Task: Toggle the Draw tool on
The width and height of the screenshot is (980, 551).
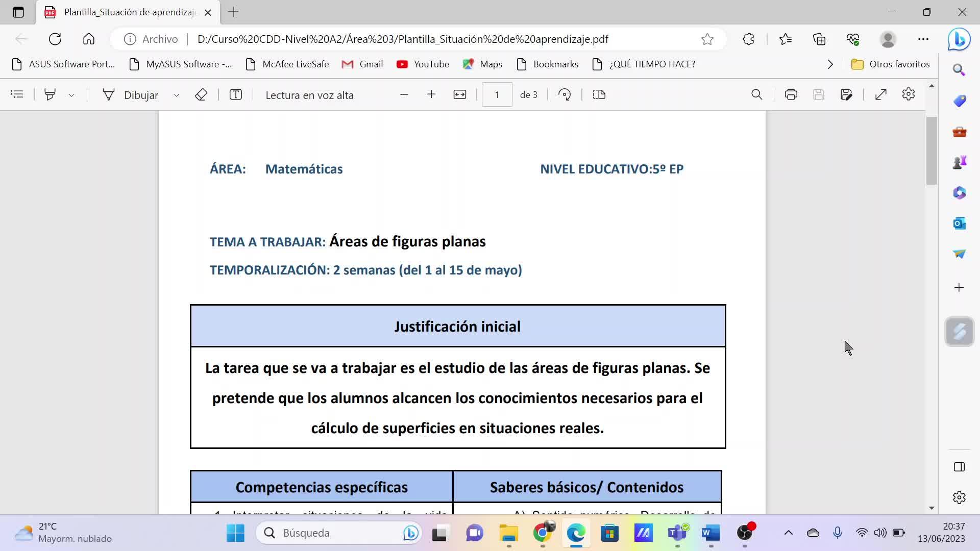Action: (x=131, y=95)
